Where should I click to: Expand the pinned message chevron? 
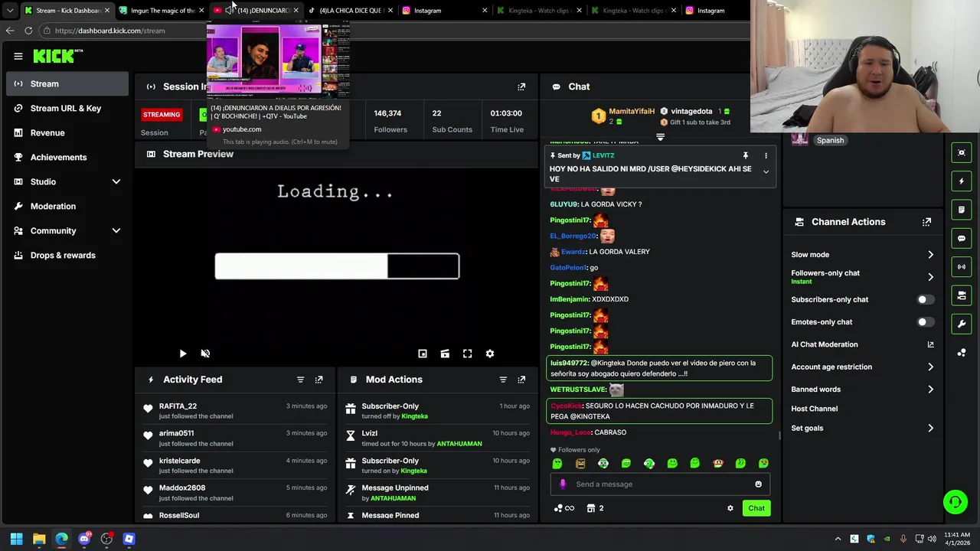pyautogui.click(x=766, y=172)
